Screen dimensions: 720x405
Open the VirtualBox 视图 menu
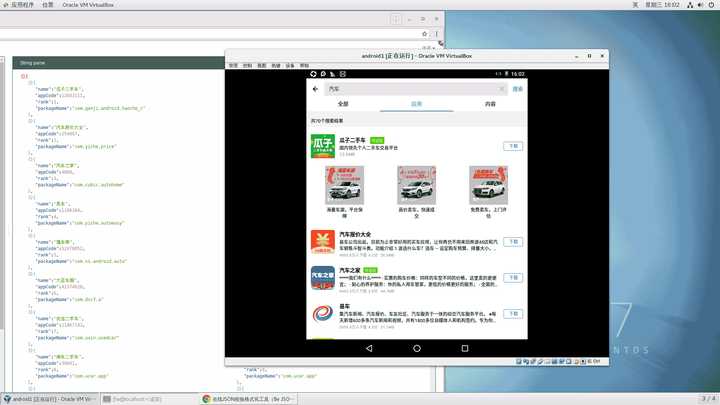coord(262,66)
